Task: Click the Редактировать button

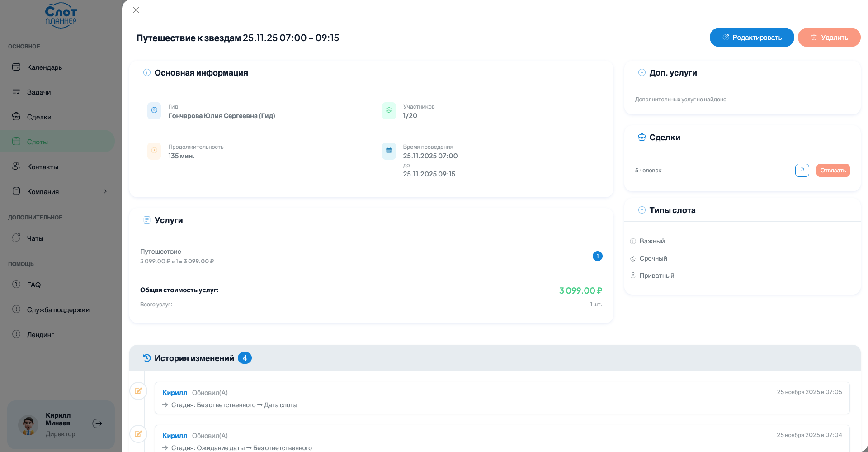Action: (751, 38)
